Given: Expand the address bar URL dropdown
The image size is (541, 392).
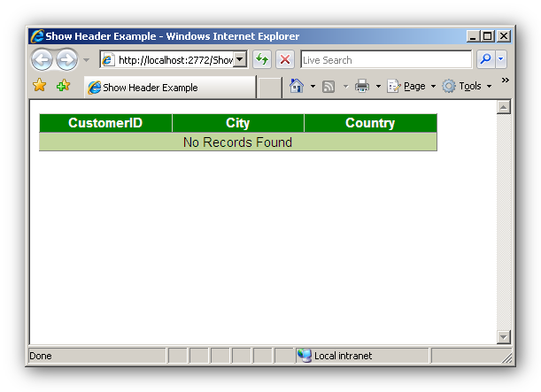Looking at the screenshot, I should 239,60.
